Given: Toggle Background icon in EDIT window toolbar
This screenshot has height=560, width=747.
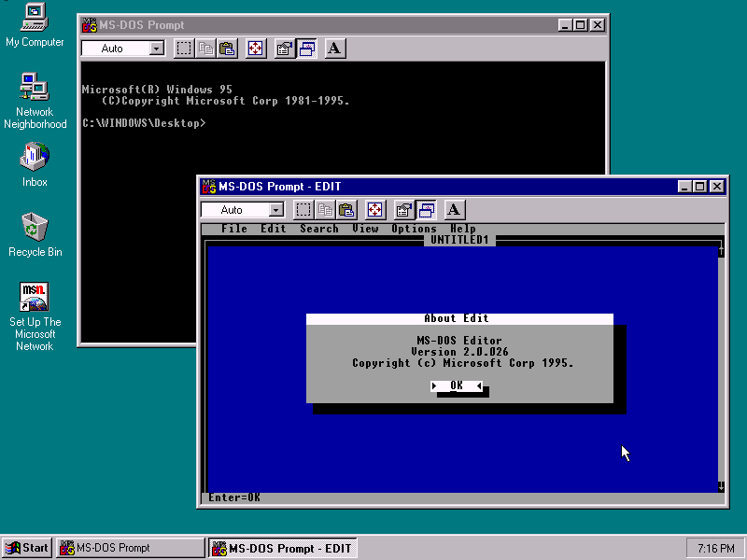Looking at the screenshot, I should point(426,209).
